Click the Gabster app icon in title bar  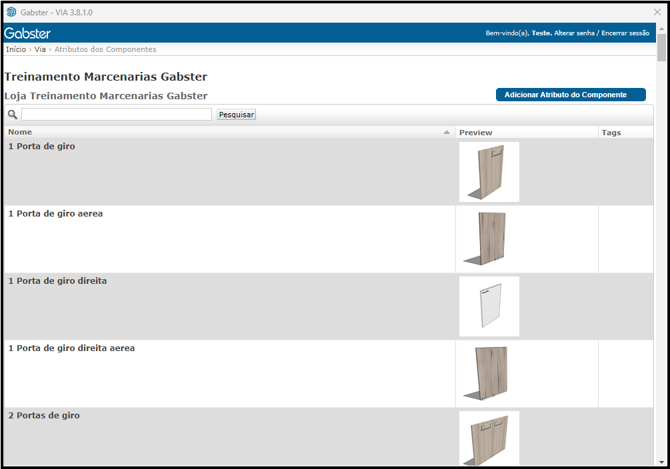click(x=11, y=12)
